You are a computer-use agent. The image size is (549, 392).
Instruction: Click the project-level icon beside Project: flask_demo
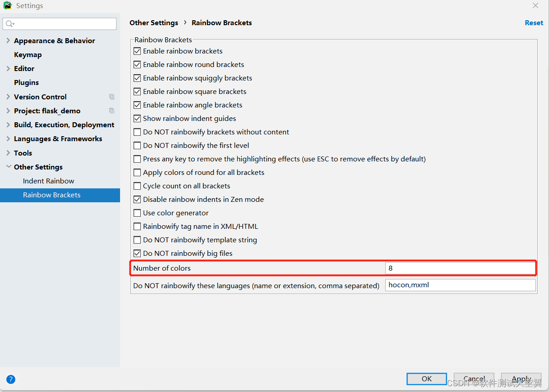point(112,111)
